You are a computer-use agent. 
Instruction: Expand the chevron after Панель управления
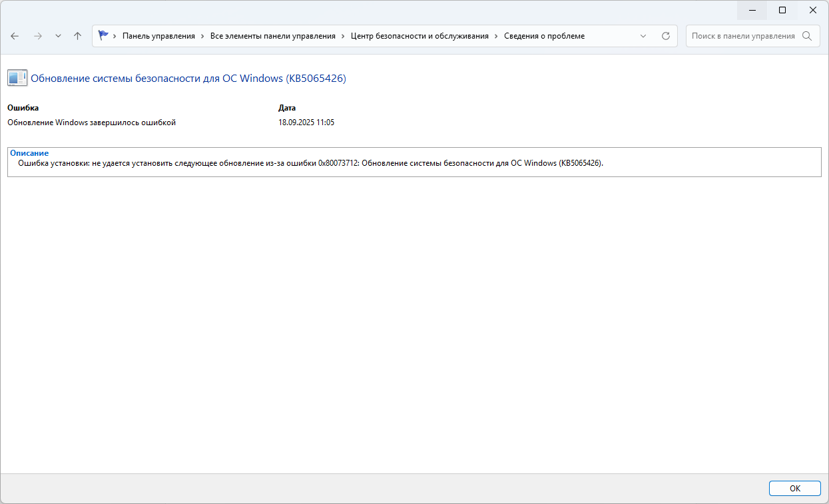(x=202, y=36)
